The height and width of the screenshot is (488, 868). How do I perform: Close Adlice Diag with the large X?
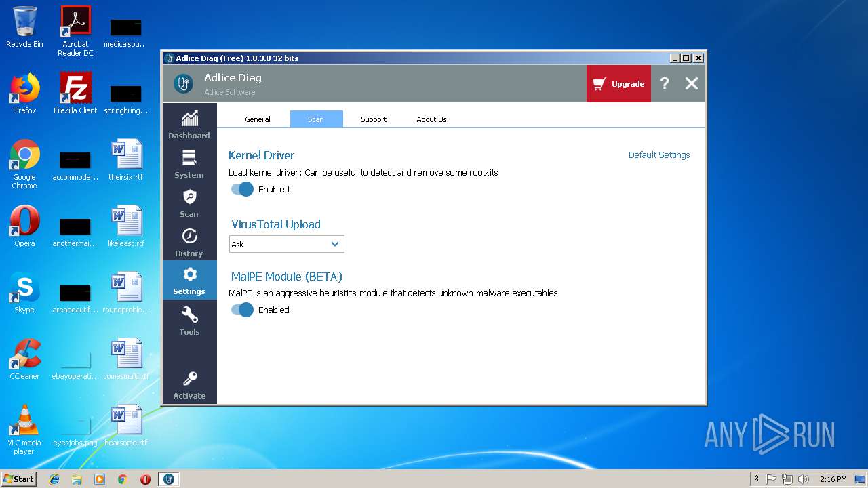pyautogui.click(x=691, y=83)
